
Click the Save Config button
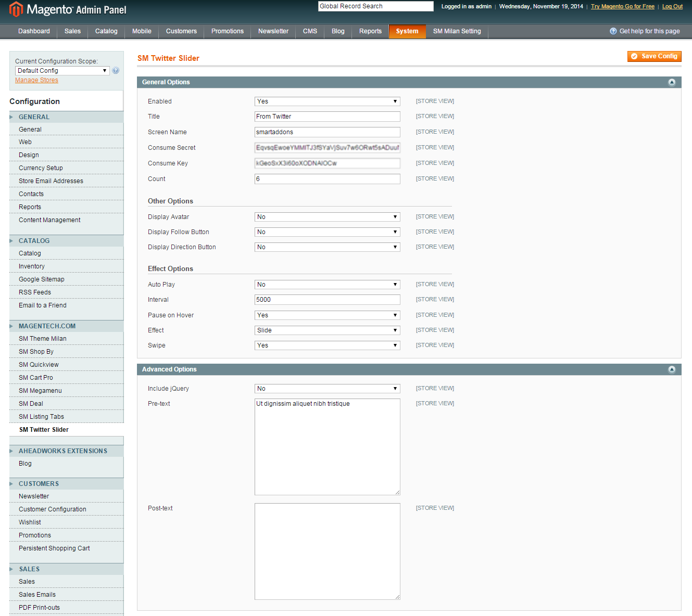coord(655,56)
